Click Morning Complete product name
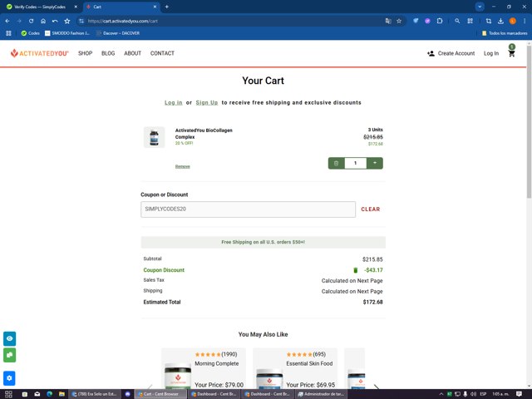This screenshot has height=399, width=532. pos(216,363)
